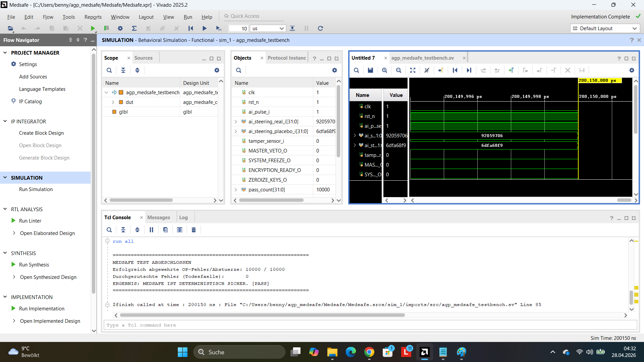This screenshot has height=362, width=644.
Task: Go to time zero in waveform
Action: tap(455, 70)
